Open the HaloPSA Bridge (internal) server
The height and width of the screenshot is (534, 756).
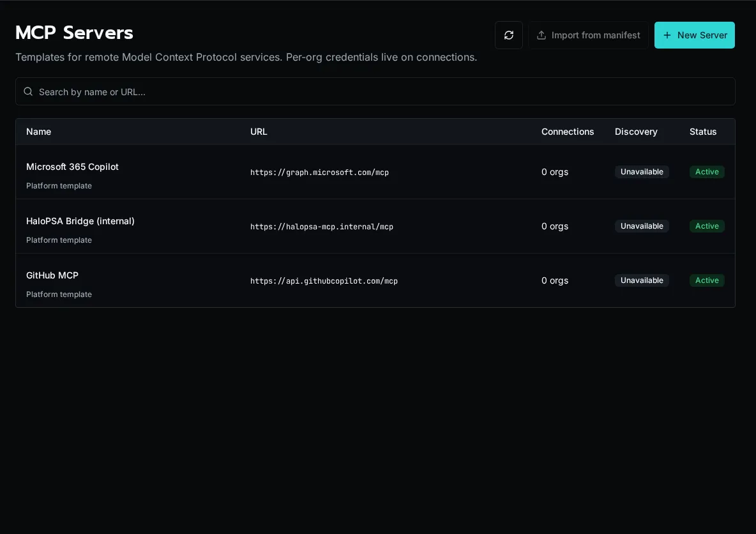tap(80, 221)
